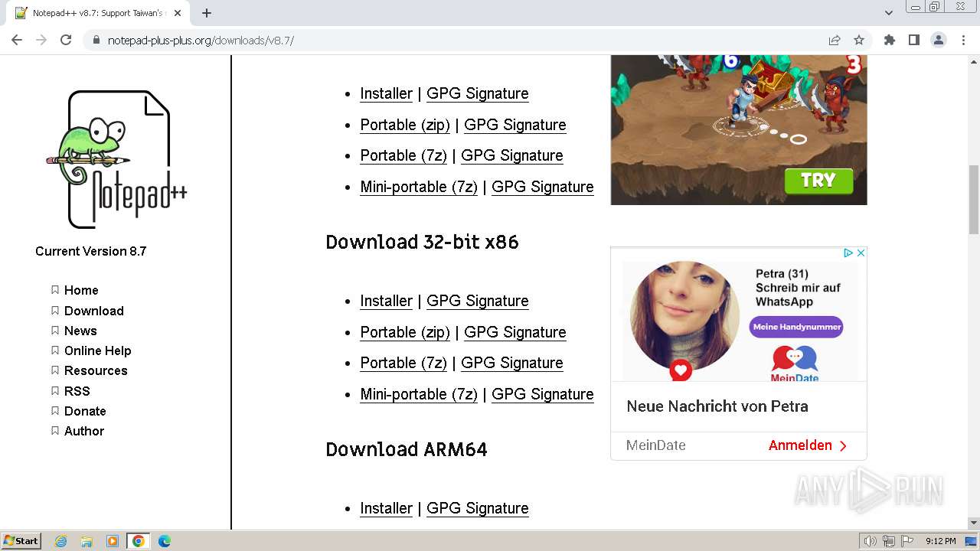Open the Chrome extensions puzzle icon

point(890,40)
